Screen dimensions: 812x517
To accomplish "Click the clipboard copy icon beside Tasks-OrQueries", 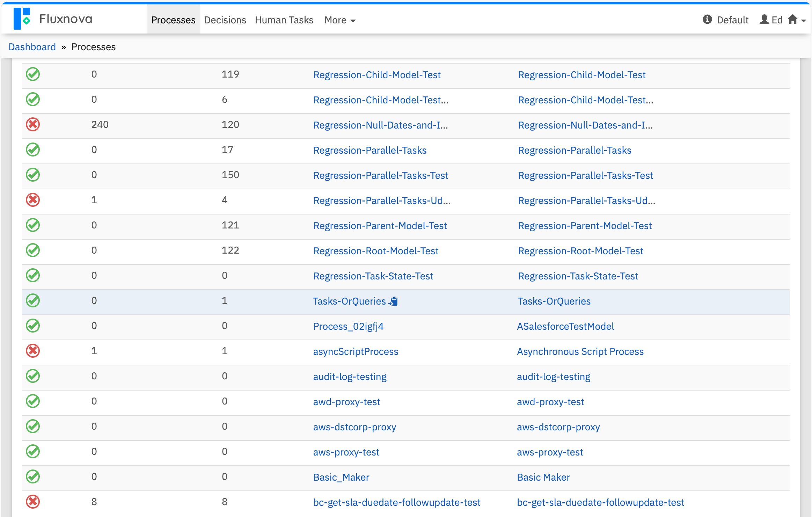I will tap(394, 301).
